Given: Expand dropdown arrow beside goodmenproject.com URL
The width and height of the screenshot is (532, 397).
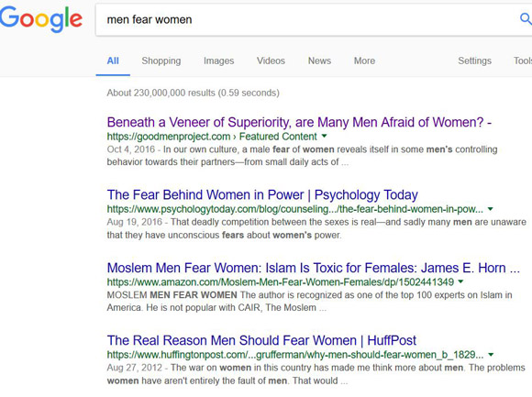Looking at the screenshot, I should 325,136.
